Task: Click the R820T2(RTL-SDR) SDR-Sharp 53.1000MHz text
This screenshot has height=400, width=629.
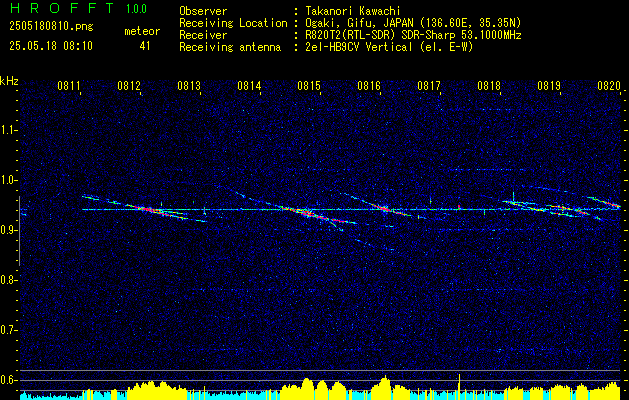Action: 413,35
